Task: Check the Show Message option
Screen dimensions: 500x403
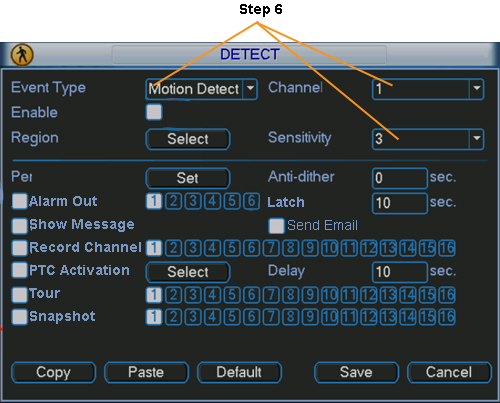Action: click(19, 226)
